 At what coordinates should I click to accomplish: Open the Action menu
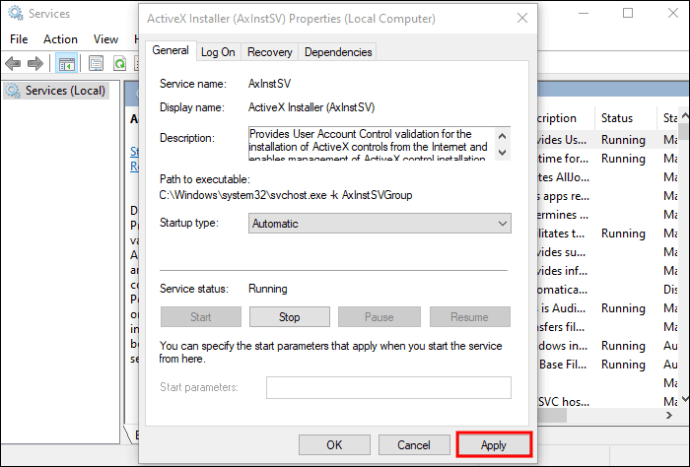(60, 39)
